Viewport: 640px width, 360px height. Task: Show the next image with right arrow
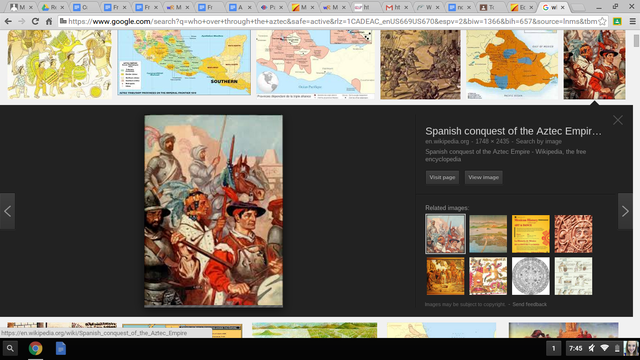(x=625, y=211)
